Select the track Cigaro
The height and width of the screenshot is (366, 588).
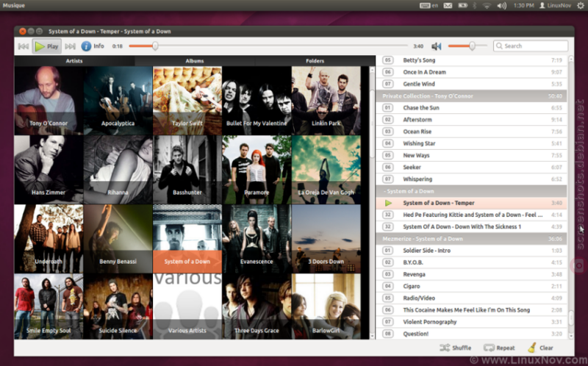coord(471,286)
